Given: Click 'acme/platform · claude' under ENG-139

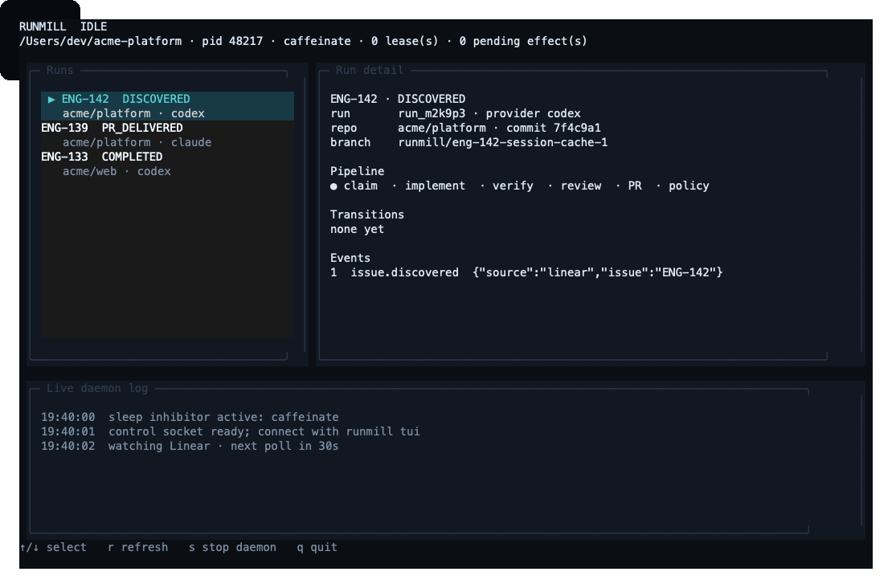Looking at the screenshot, I should (137, 143).
